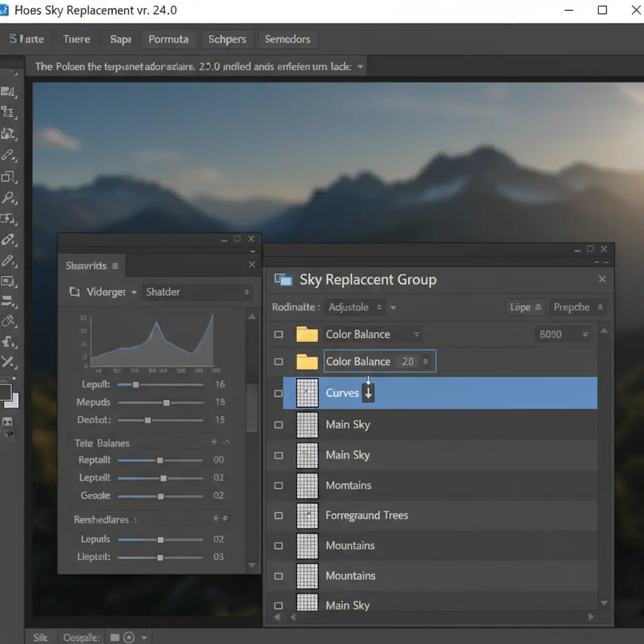Click the Sky Replaccent Group panel icon

click(x=284, y=280)
